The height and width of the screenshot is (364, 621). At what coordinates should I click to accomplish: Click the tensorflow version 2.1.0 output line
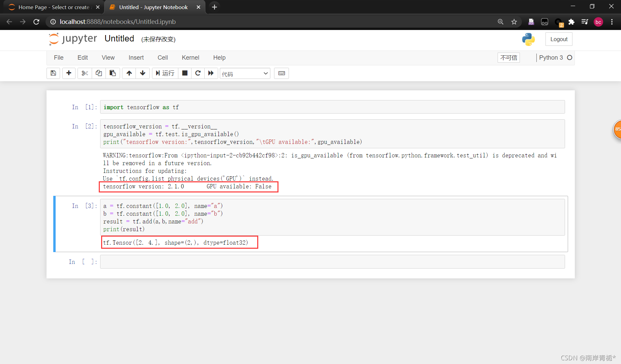(187, 186)
